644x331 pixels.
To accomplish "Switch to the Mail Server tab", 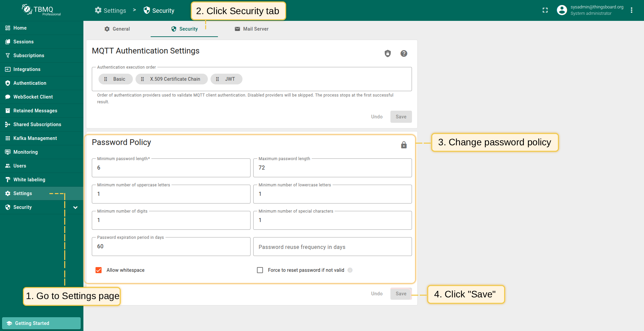I will coord(252,29).
